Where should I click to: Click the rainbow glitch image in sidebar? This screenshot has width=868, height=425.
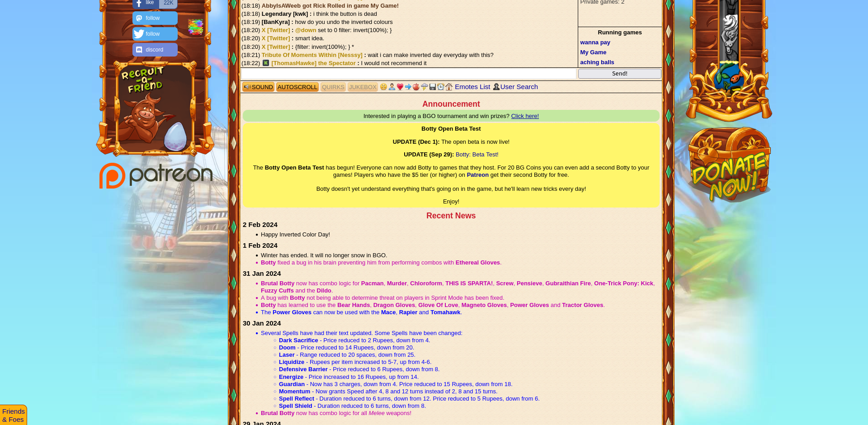(196, 27)
